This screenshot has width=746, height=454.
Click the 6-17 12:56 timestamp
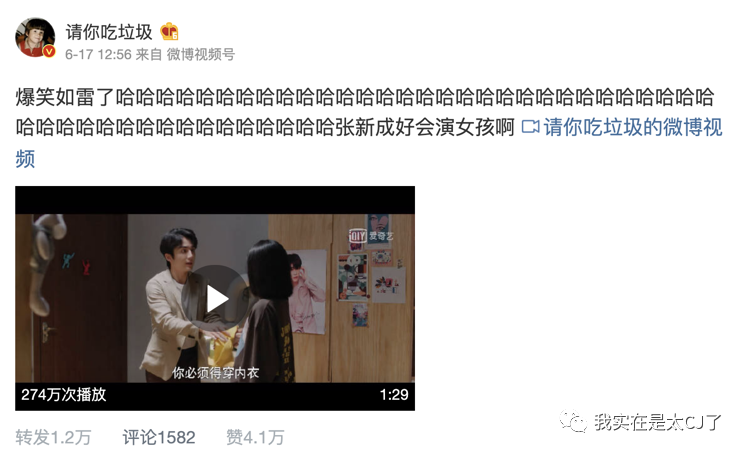pyautogui.click(x=98, y=55)
